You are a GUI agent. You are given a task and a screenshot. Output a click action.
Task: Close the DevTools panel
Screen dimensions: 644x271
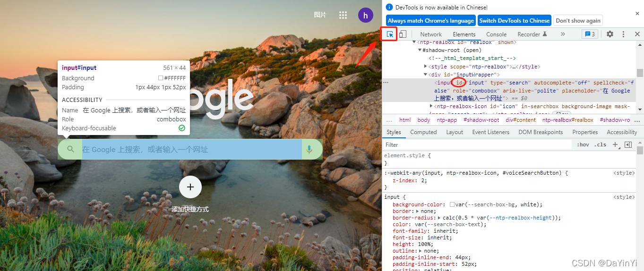637,34
